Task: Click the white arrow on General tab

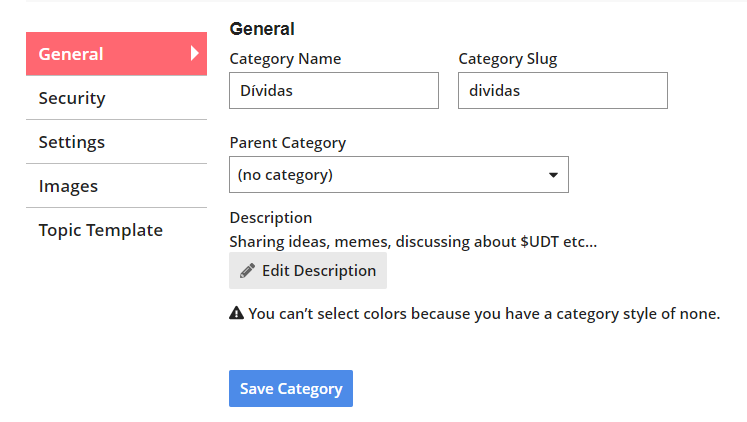Action: 194,53
